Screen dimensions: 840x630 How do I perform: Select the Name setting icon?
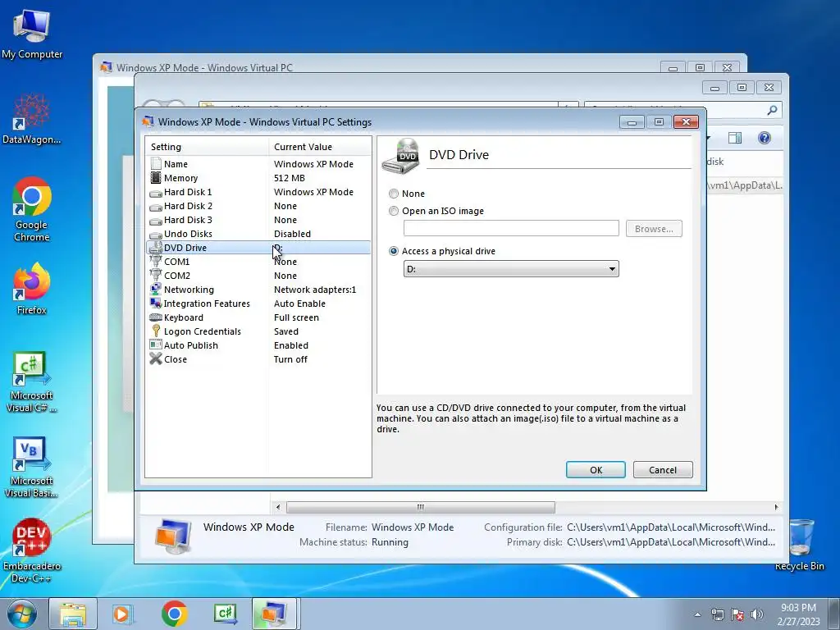coord(156,164)
